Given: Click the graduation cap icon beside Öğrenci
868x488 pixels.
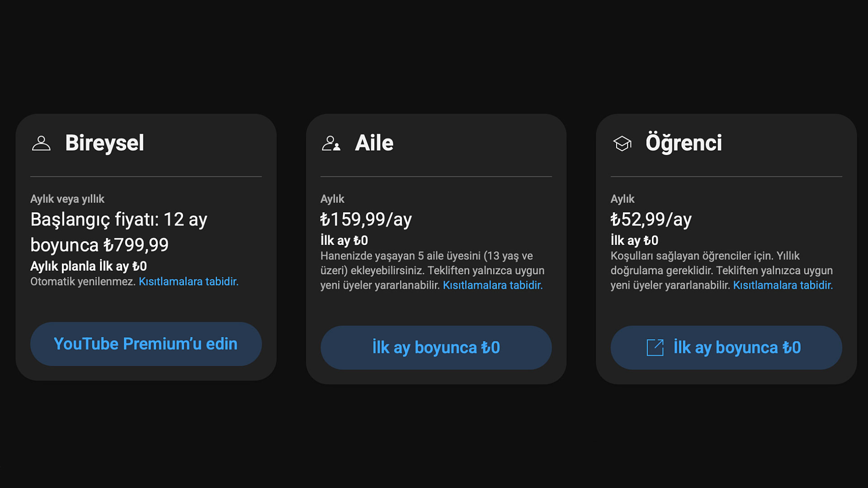Looking at the screenshot, I should pyautogui.click(x=622, y=143).
